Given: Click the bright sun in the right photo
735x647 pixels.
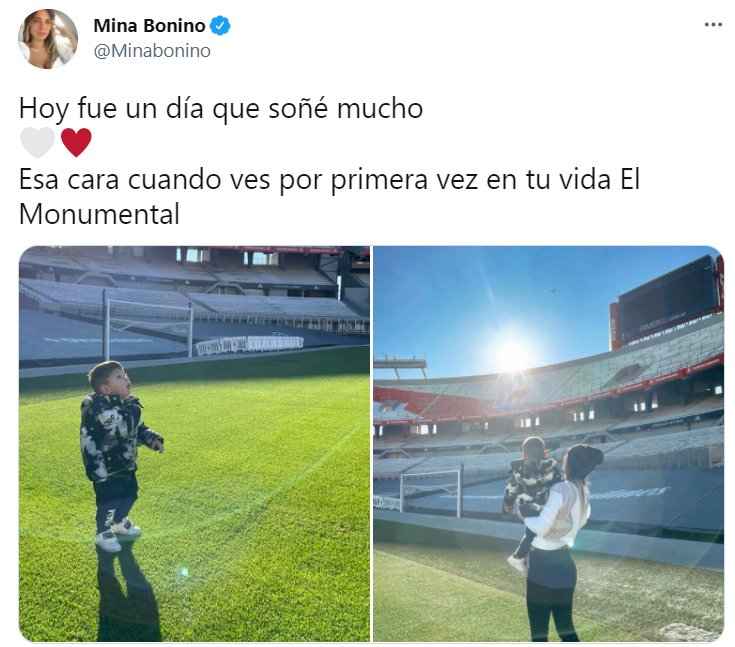Looking at the screenshot, I should coord(511,355).
